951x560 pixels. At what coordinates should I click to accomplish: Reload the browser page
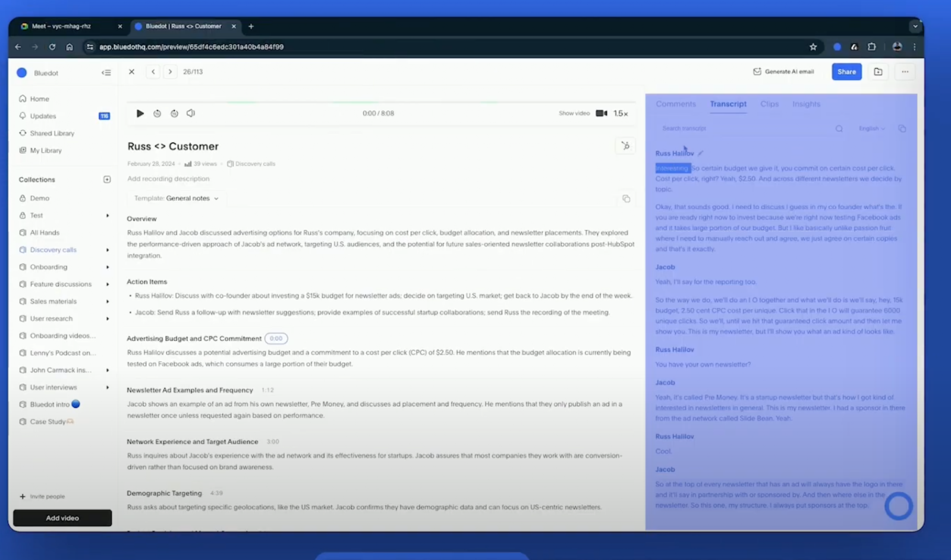coord(52,47)
